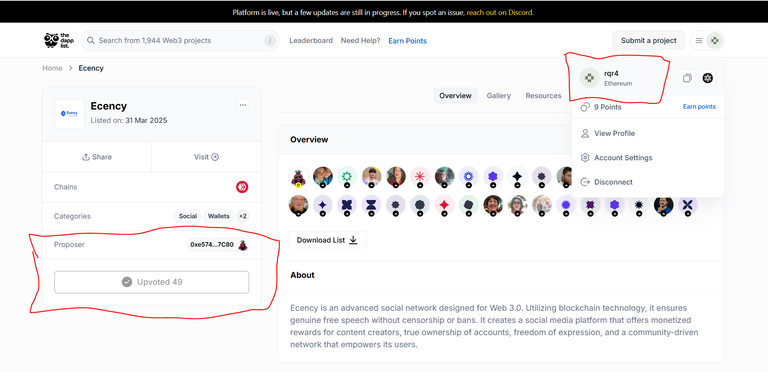This screenshot has width=768, height=372.
Task: Click the Download List button
Action: point(327,240)
